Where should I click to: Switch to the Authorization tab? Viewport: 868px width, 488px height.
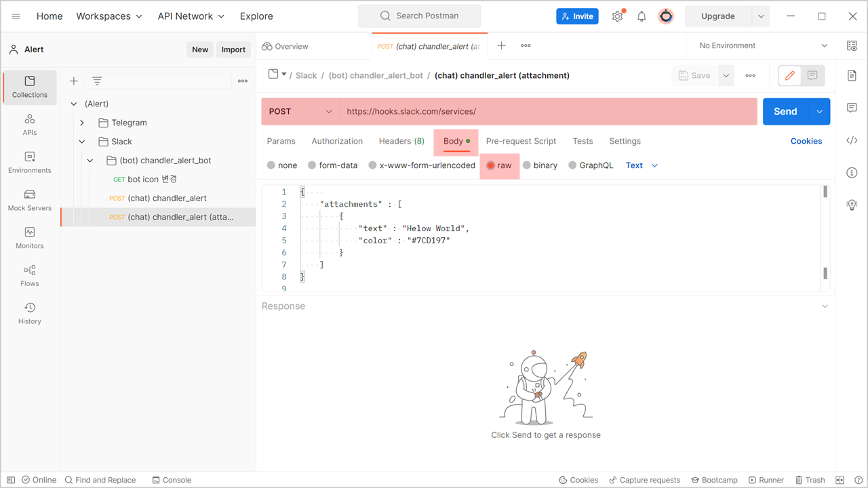(337, 141)
